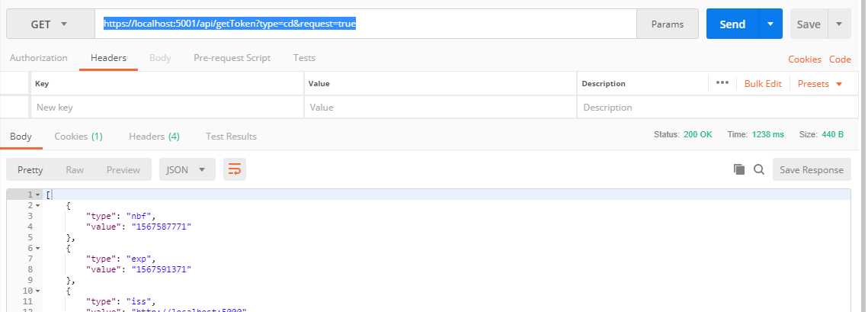This screenshot has width=868, height=312.
Task: Open the GET method dropdown
Action: pos(50,24)
